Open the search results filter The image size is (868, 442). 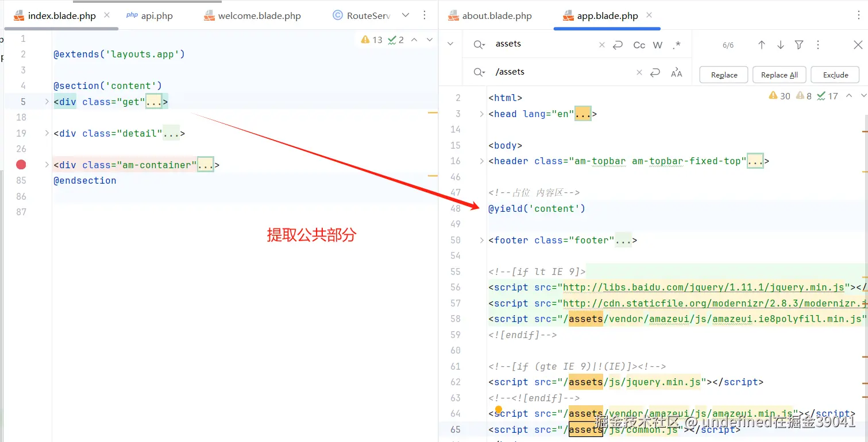[x=799, y=45]
